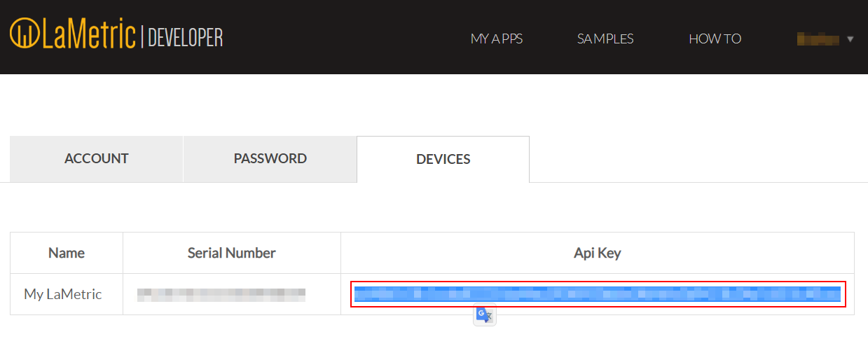The image size is (868, 346).
Task: Click the Serial Number column header
Action: coord(232,253)
